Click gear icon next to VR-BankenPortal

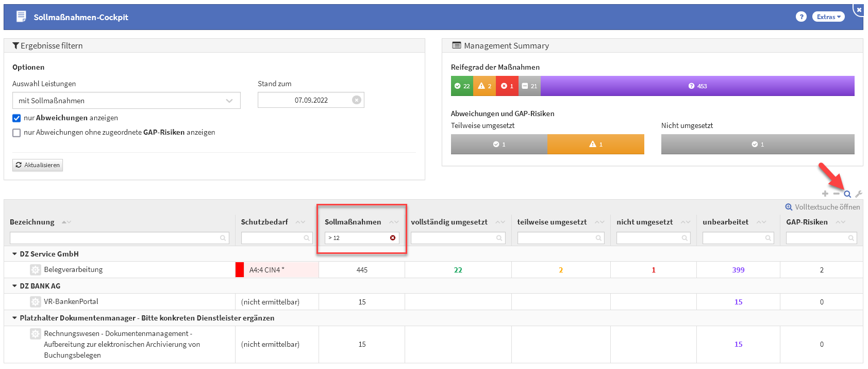coord(35,302)
